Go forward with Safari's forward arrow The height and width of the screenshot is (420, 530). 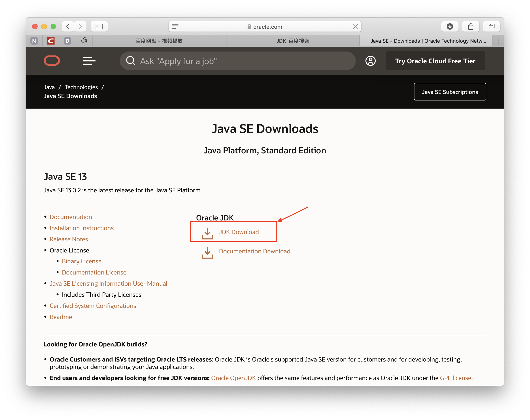(80, 26)
